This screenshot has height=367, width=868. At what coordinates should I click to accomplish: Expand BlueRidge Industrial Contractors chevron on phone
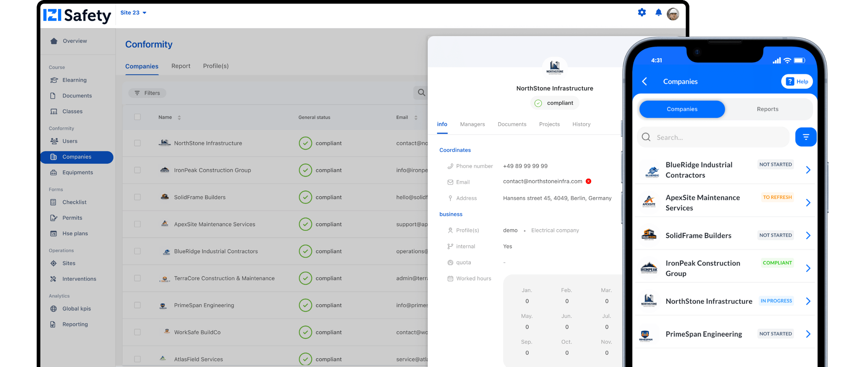pos(808,170)
